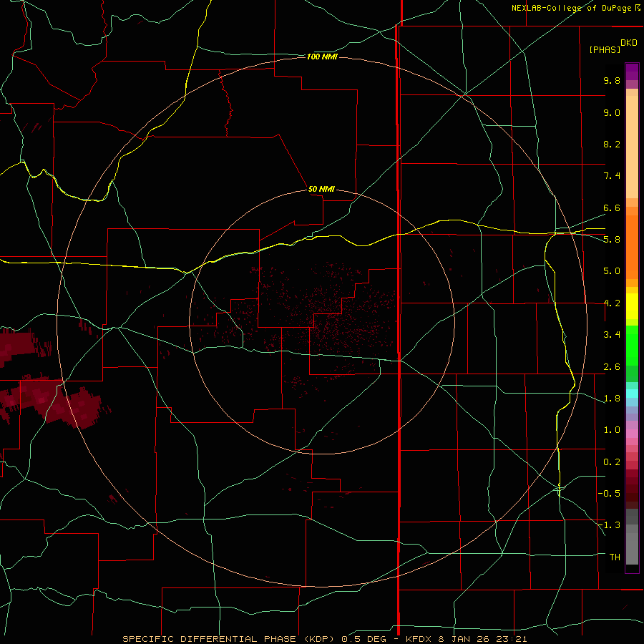Image resolution: width=644 pixels, height=644 pixels.
Task: Click the 9.8 value on the color scale
Action: coord(612,80)
